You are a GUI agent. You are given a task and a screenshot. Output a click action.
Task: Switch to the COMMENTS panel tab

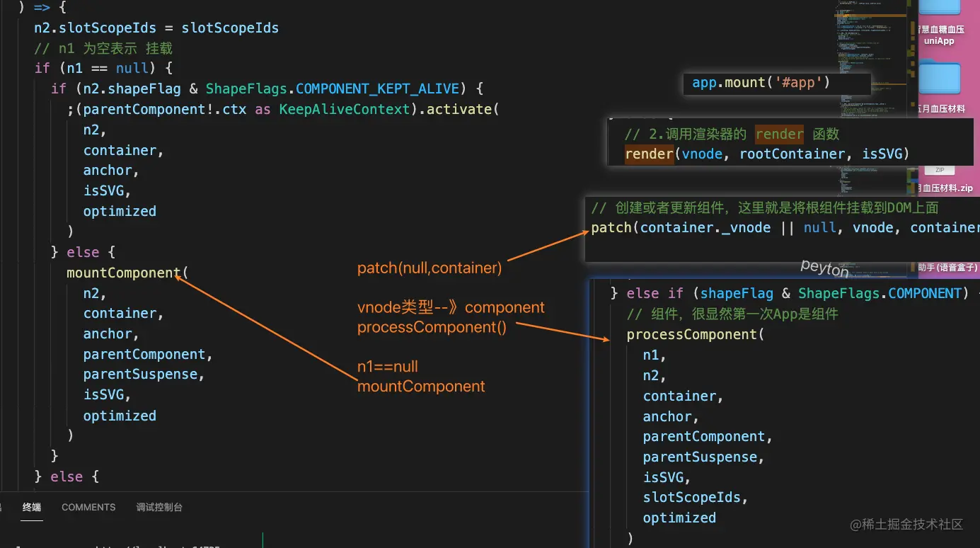88,507
